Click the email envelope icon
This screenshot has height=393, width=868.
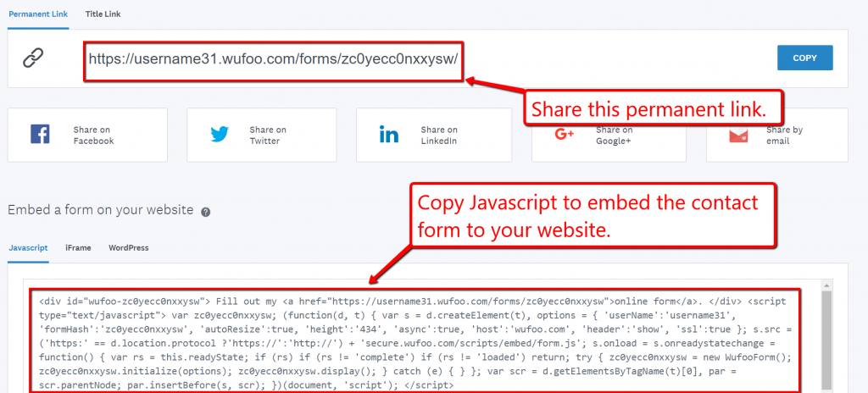click(738, 135)
